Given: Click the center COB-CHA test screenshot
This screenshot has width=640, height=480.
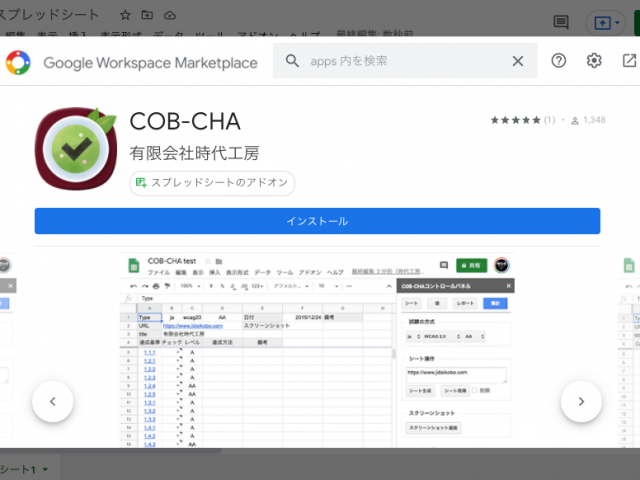Looking at the screenshot, I should [317, 350].
